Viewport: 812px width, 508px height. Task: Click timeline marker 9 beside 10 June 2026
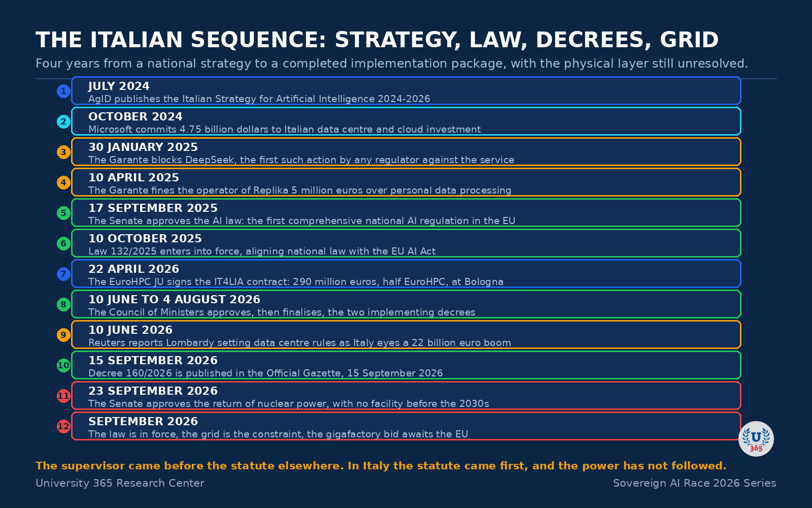coord(63,335)
